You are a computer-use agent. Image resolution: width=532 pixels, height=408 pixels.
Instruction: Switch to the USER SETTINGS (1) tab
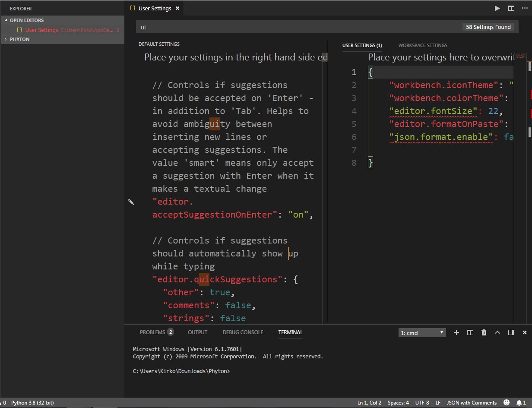pyautogui.click(x=362, y=45)
